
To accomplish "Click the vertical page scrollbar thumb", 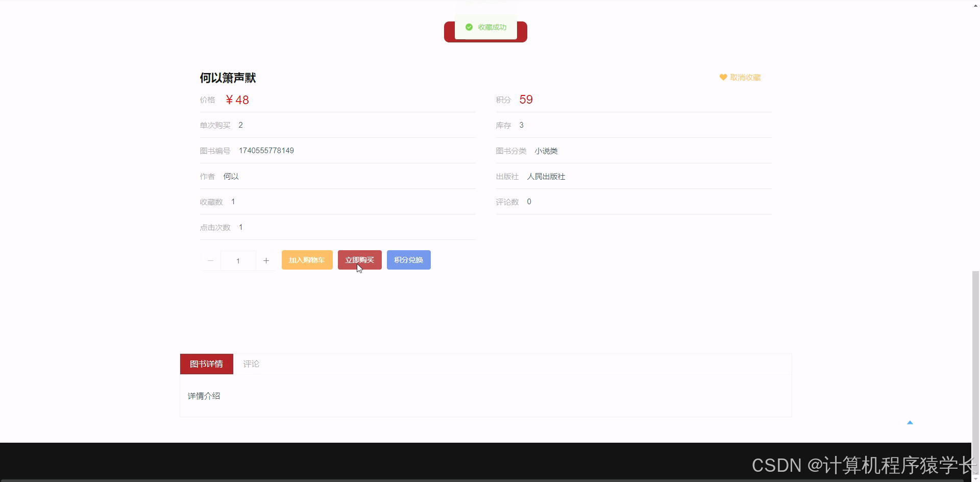I will coord(975,373).
